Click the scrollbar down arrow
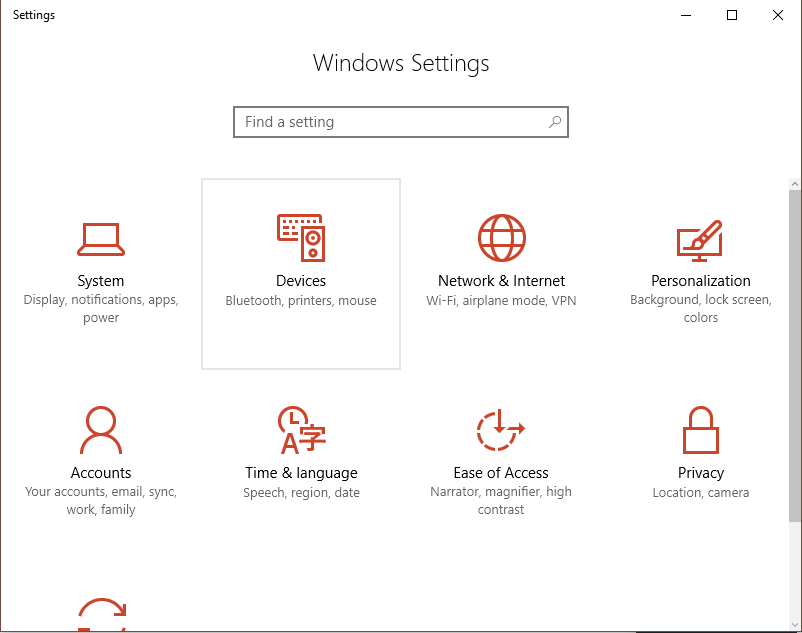Screen dimensions: 802x633 click(794, 625)
